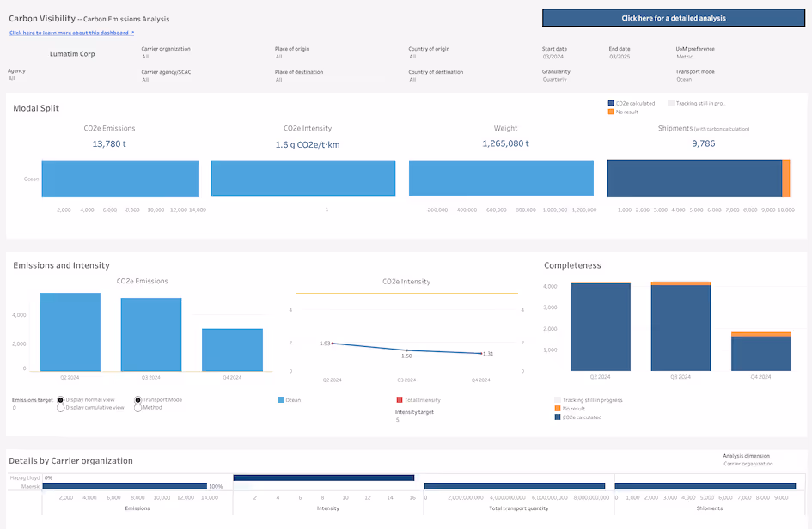Click the 100% label next to Maersk bar
Image resolution: width=812 pixels, height=529 pixels.
[x=216, y=487]
